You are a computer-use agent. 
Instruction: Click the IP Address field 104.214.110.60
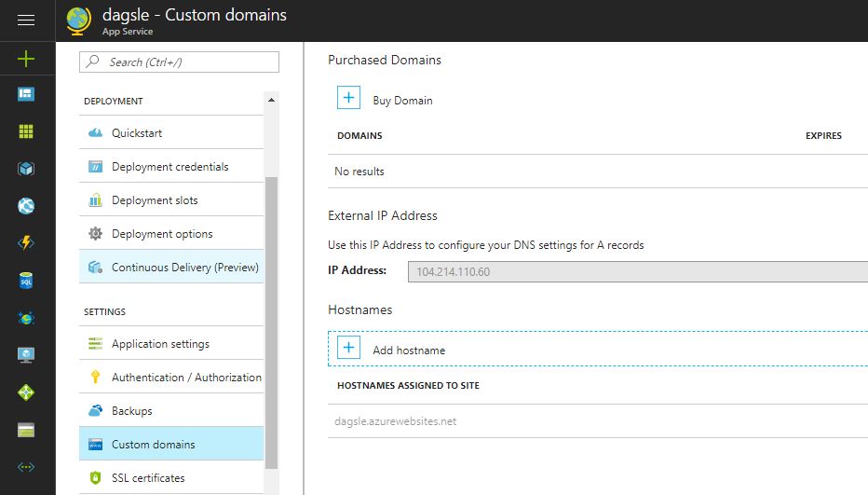637,272
